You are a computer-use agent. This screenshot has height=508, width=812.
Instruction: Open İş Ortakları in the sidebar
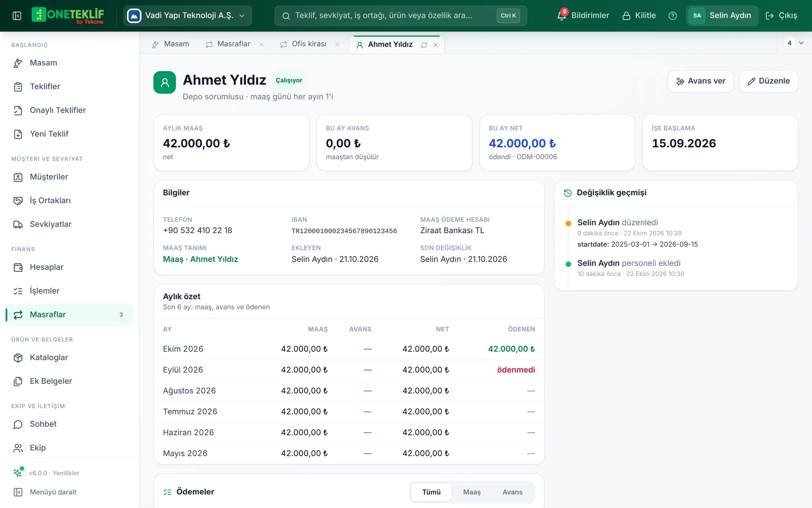pos(69,201)
